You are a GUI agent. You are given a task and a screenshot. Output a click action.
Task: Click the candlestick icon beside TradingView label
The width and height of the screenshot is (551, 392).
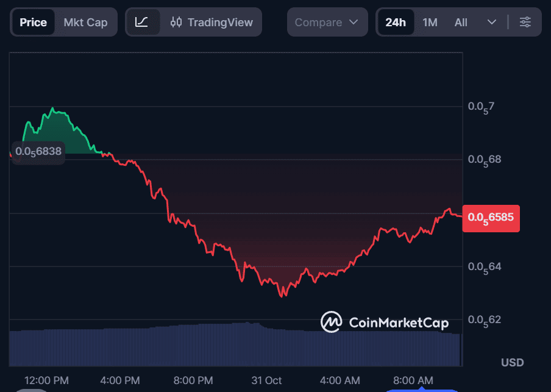coord(176,22)
